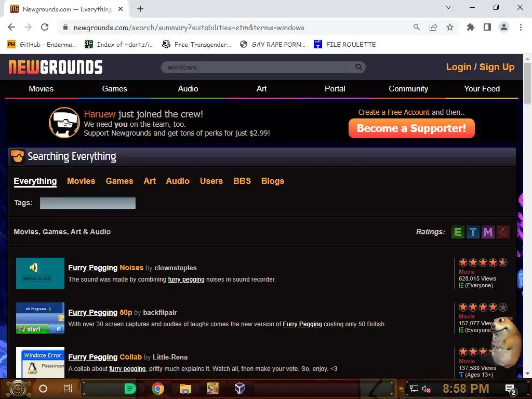The height and width of the screenshot is (399, 532).
Task: Click Sign Up link
Action: pyautogui.click(x=497, y=67)
